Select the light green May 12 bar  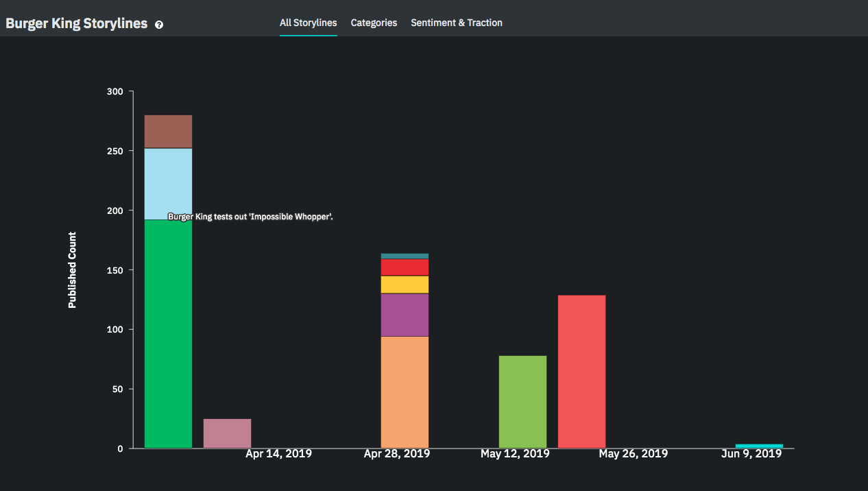tap(522, 402)
